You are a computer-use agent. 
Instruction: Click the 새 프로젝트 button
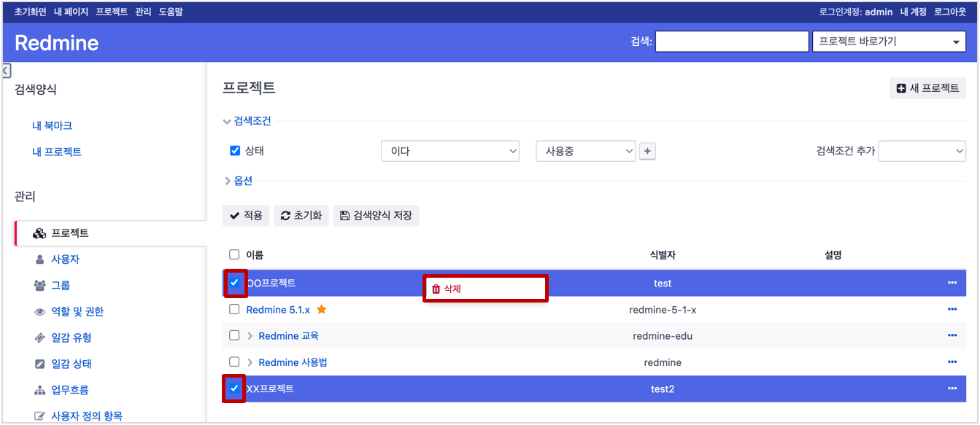click(x=927, y=88)
